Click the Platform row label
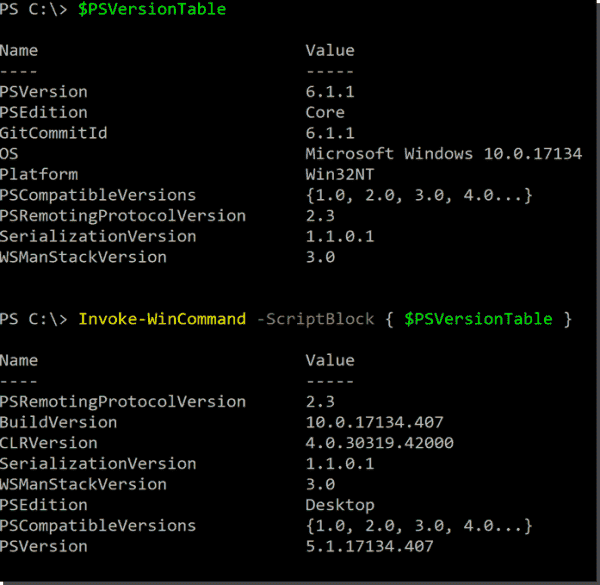Screen dimensions: 600x585 [x=39, y=174]
